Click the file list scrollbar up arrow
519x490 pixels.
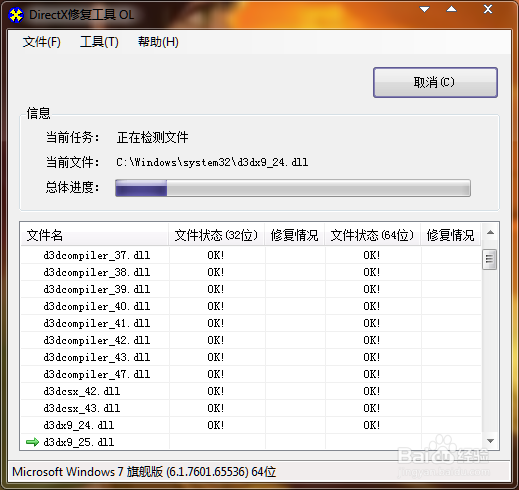tap(490, 233)
